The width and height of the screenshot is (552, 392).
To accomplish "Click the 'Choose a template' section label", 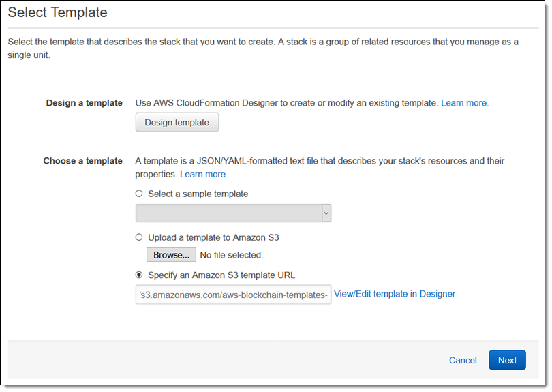I will click(x=82, y=161).
